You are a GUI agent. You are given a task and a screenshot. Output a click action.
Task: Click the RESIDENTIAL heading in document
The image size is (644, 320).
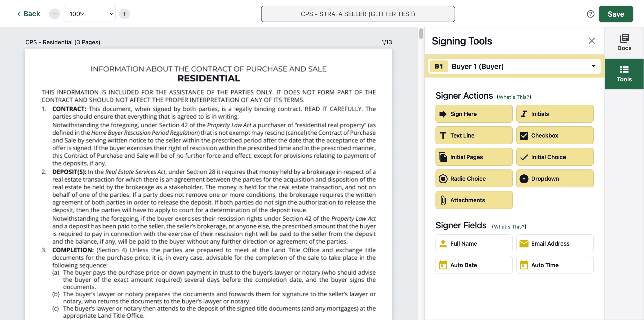pyautogui.click(x=209, y=78)
